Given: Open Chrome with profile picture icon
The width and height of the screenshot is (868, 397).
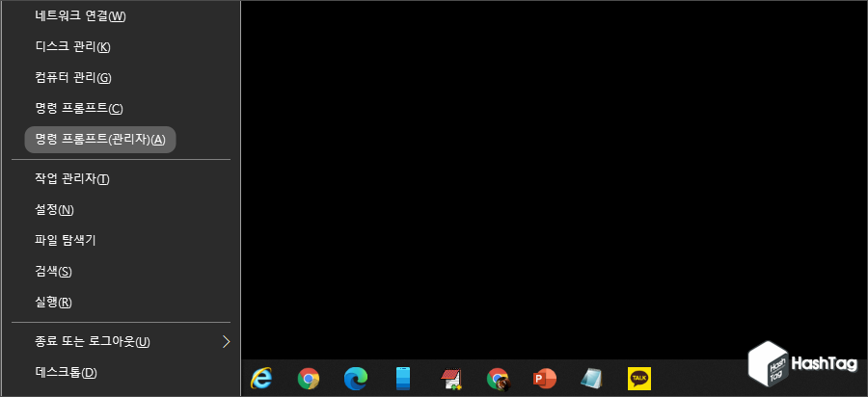Looking at the screenshot, I should [x=498, y=379].
